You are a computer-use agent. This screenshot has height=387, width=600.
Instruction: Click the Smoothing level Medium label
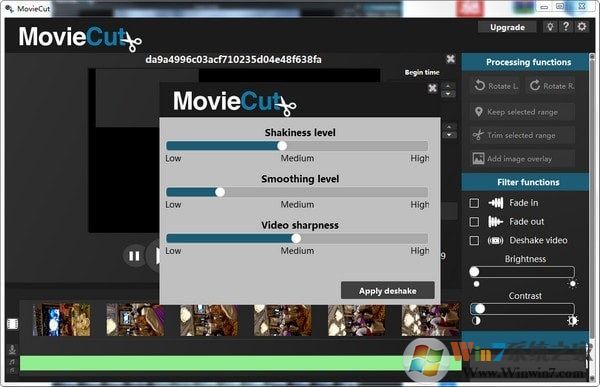click(x=297, y=204)
